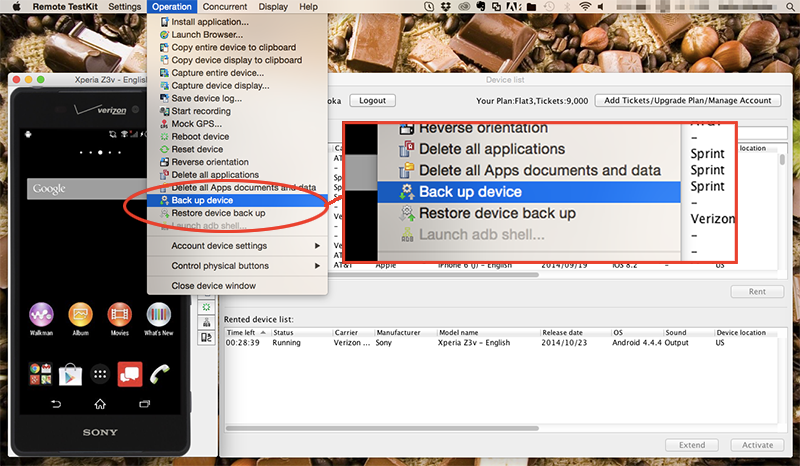Choose Reverse orientation
Image resolution: width=800 pixels, height=466 pixels.
point(237,162)
